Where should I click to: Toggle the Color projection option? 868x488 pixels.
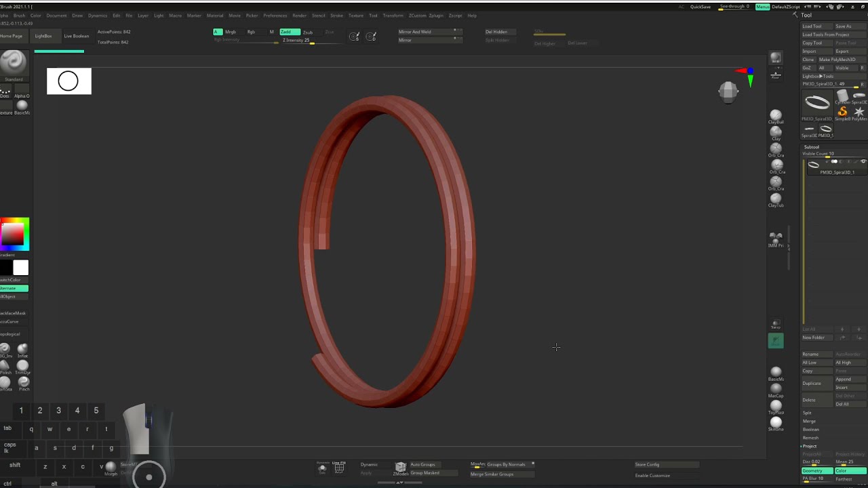pos(851,470)
